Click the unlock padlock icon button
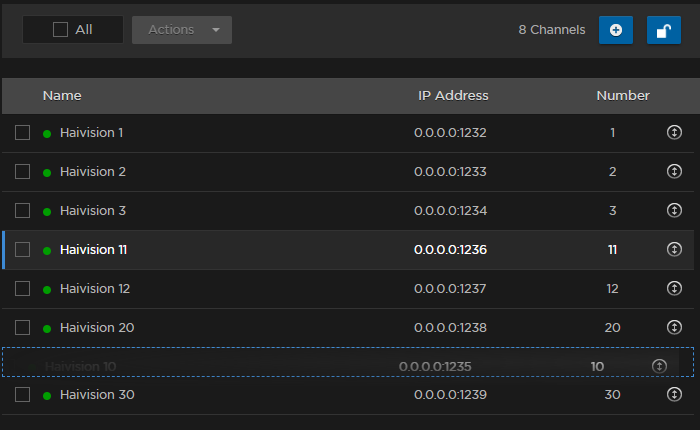 point(664,30)
